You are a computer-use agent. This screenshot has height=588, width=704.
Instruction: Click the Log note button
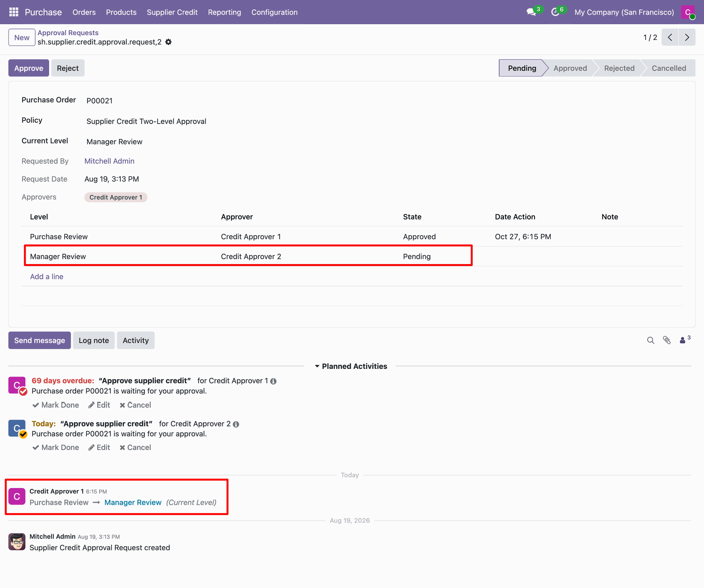point(94,340)
